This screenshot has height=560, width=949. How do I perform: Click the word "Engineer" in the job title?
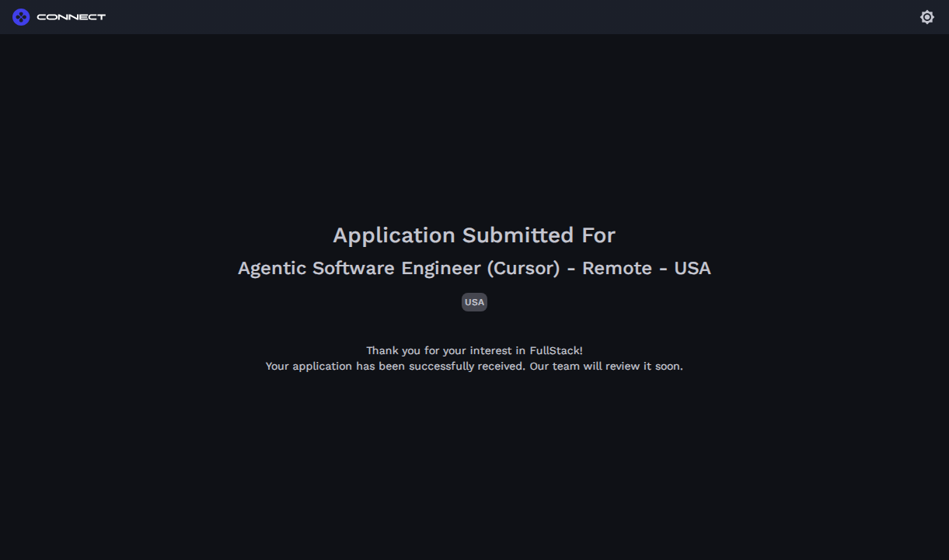coord(441,268)
